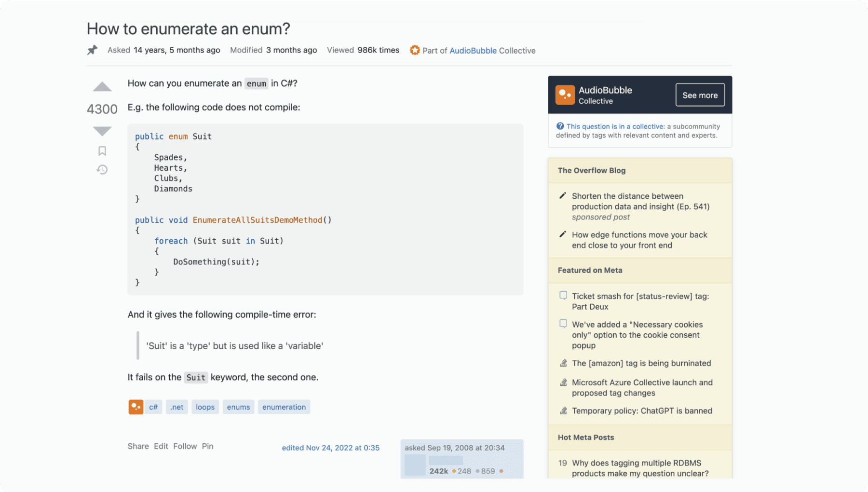Upvote the enumerate an enum question

click(x=102, y=87)
